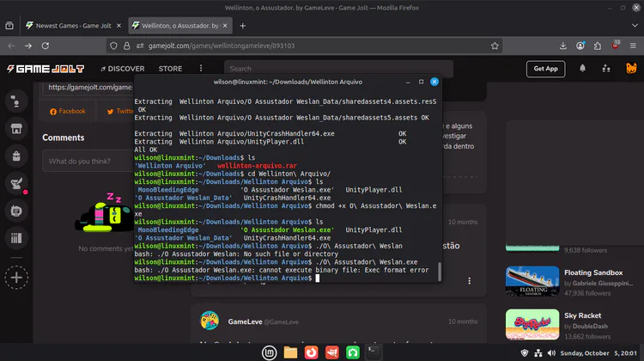Open the friends icon in Game Jolt header

point(606,69)
